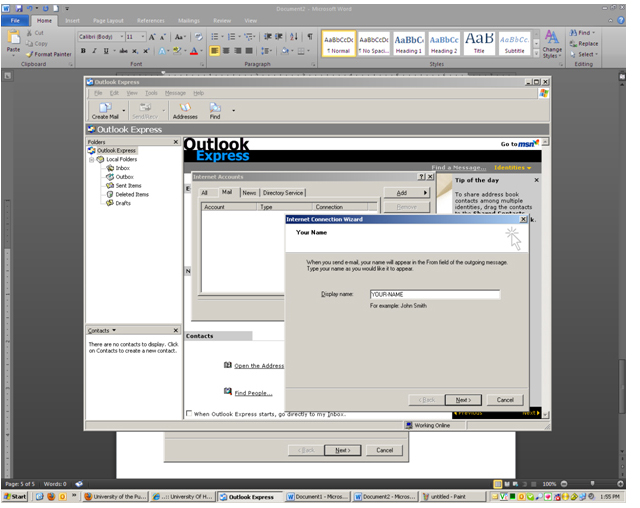Click the Windows Start button

pyautogui.click(x=15, y=497)
